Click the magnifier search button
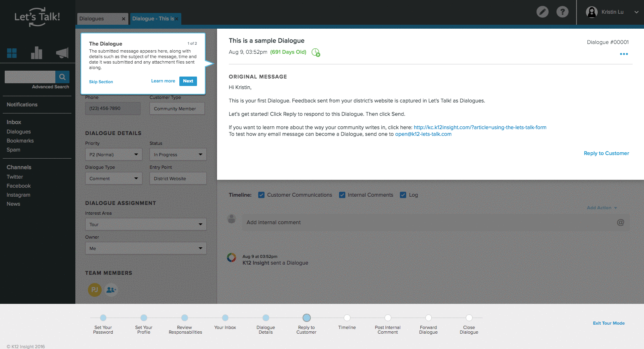Viewport: 644px width, 349px height. click(62, 77)
